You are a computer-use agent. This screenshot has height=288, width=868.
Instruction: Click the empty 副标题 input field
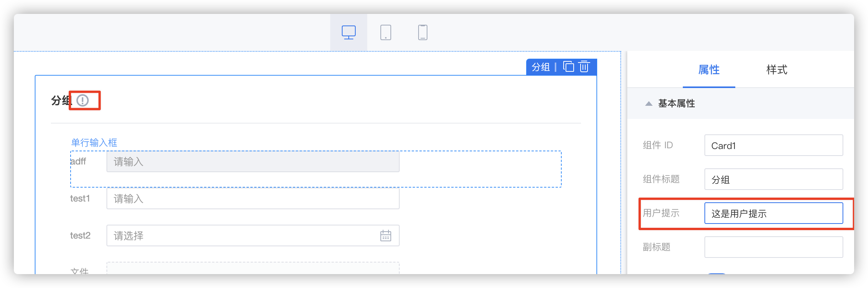coord(773,247)
